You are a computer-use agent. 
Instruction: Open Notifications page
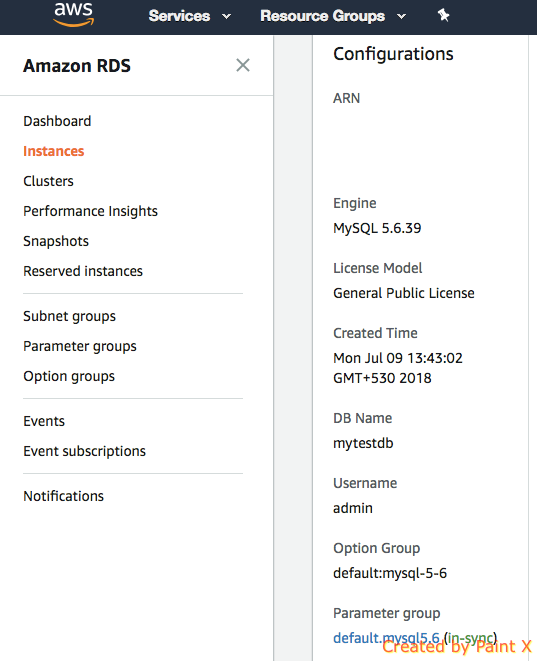pyautogui.click(x=64, y=496)
